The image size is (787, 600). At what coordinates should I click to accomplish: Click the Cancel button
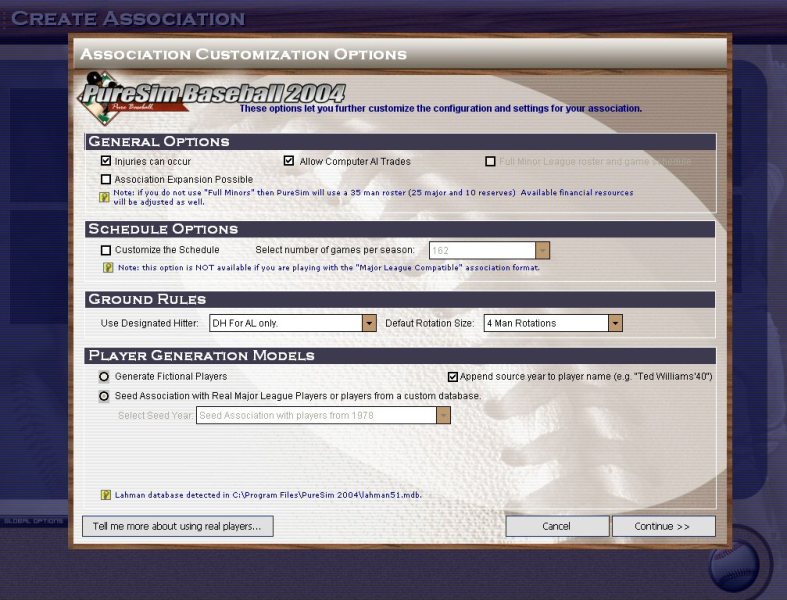pos(557,526)
